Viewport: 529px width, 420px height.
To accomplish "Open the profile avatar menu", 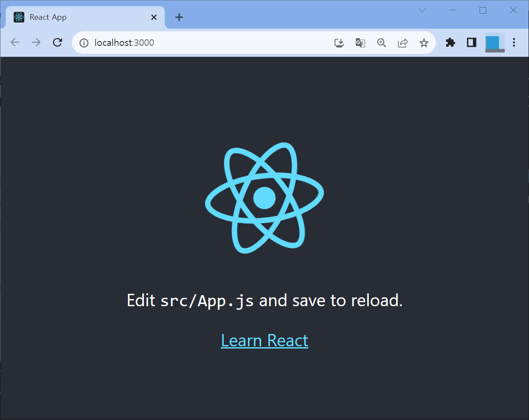I will click(x=495, y=43).
